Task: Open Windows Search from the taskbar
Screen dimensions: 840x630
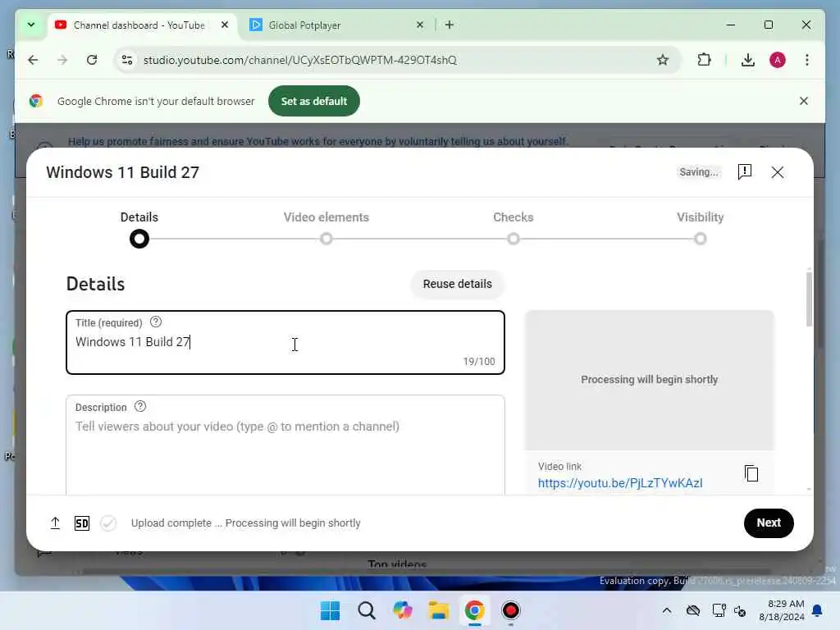Action: click(x=367, y=610)
